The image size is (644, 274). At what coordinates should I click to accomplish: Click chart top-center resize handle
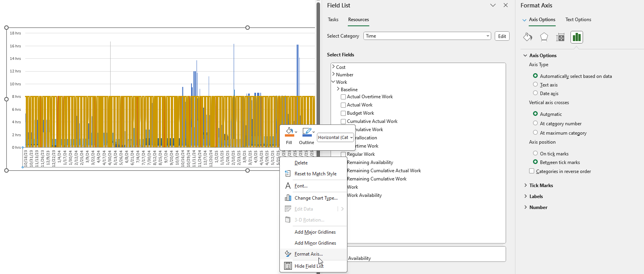click(247, 27)
